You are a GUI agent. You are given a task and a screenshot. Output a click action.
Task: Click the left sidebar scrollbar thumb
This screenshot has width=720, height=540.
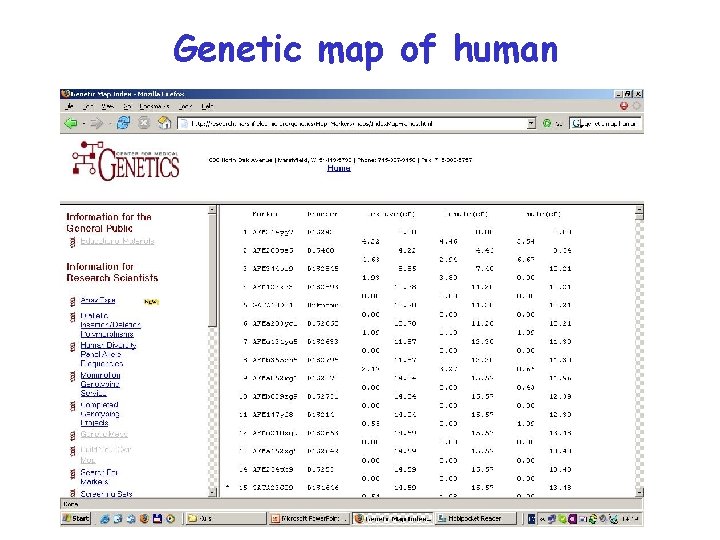(212, 270)
